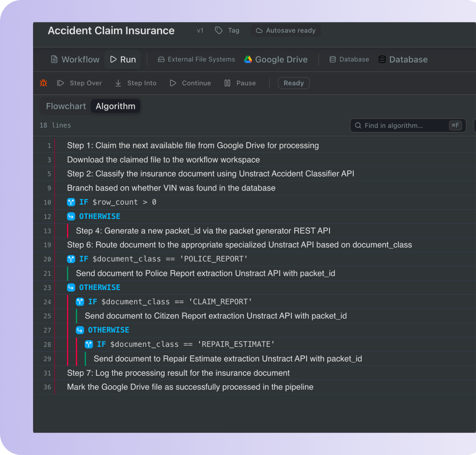476x455 pixels.
Task: Select Step 7 log processing result line
Action: click(x=178, y=373)
